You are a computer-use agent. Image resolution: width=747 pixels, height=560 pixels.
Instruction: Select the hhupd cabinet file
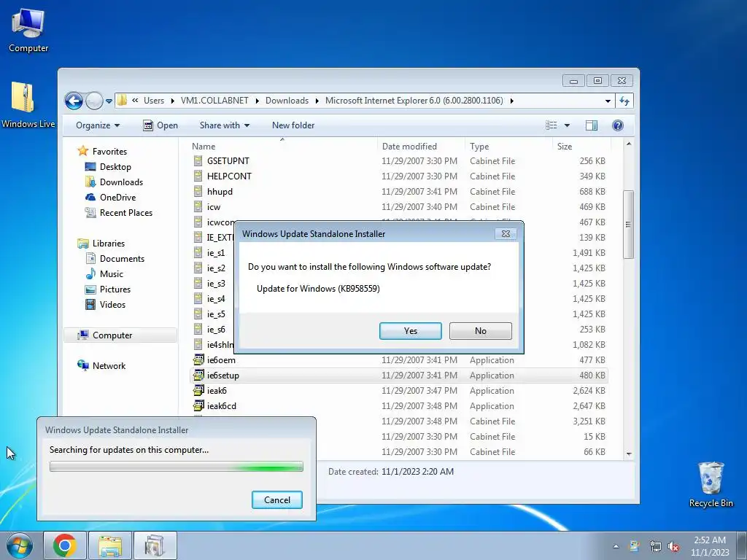[220, 192]
